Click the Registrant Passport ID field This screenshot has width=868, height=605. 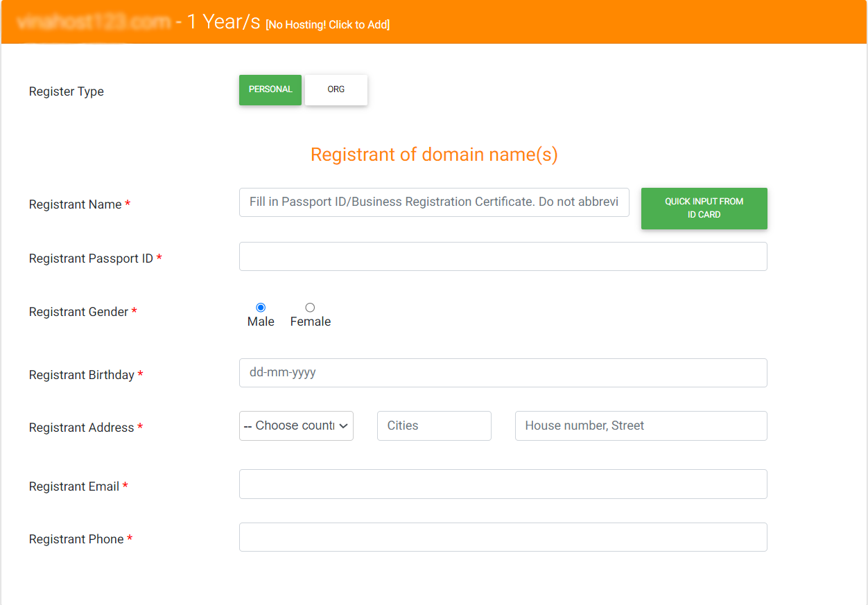point(503,256)
